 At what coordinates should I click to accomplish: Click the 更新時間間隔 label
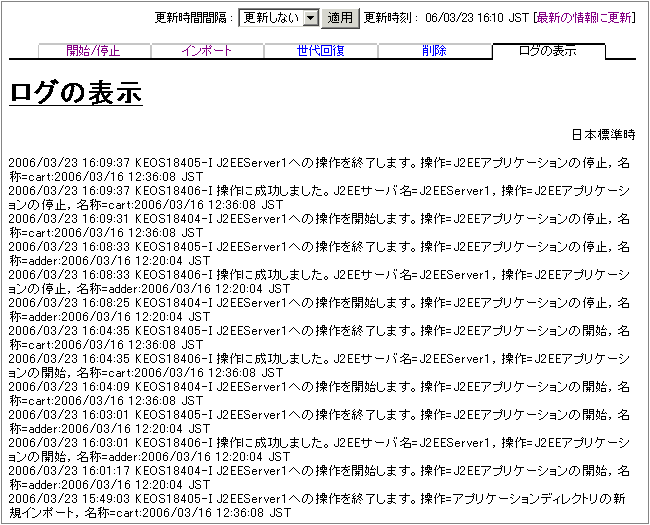193,18
